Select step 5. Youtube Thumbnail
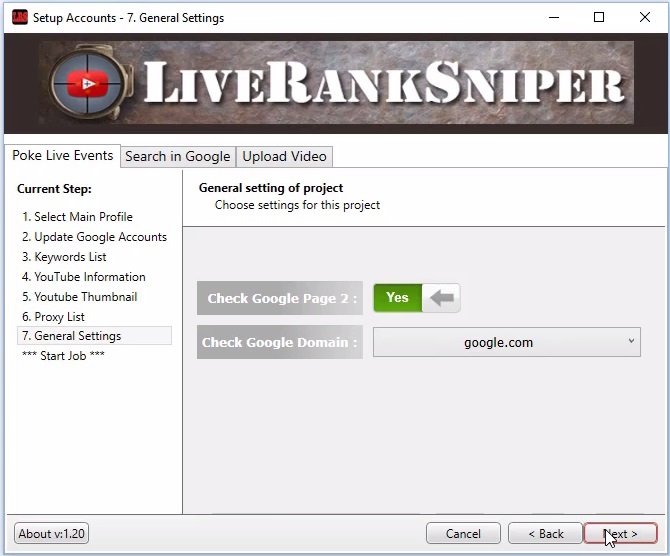The width and height of the screenshot is (670, 556). (x=79, y=297)
